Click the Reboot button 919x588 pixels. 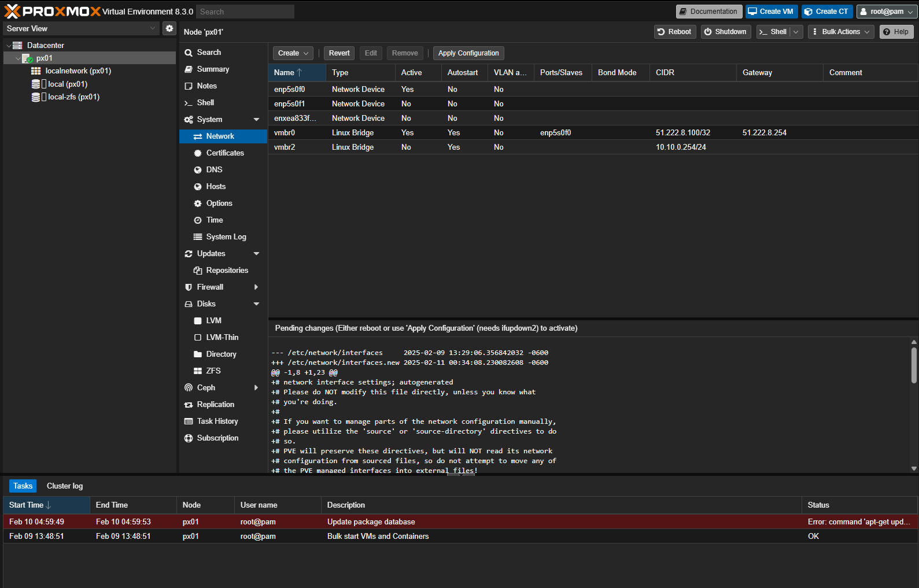[x=674, y=32]
